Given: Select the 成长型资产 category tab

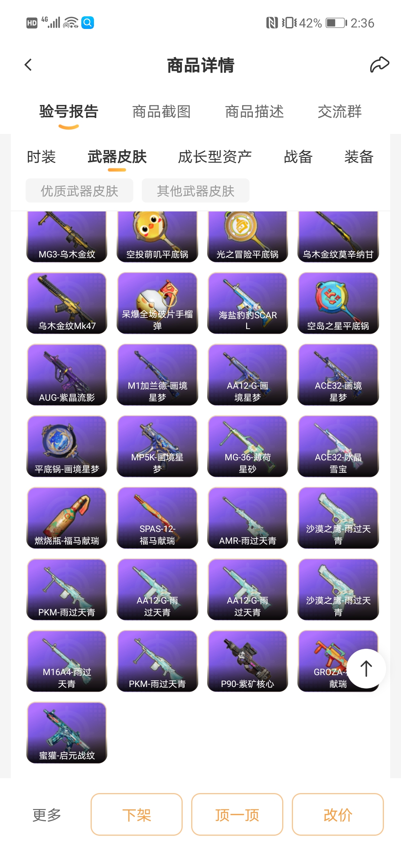Looking at the screenshot, I should pos(215,157).
